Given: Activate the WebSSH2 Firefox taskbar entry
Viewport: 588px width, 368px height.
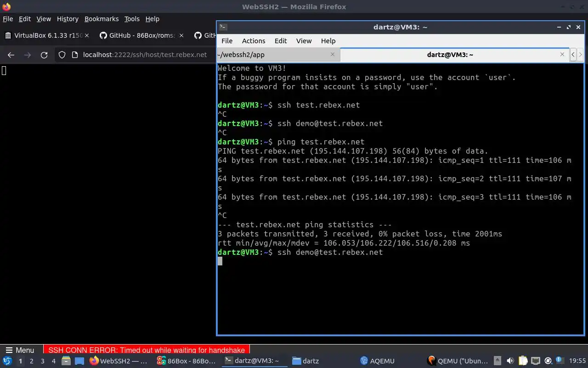Looking at the screenshot, I should point(119,361).
